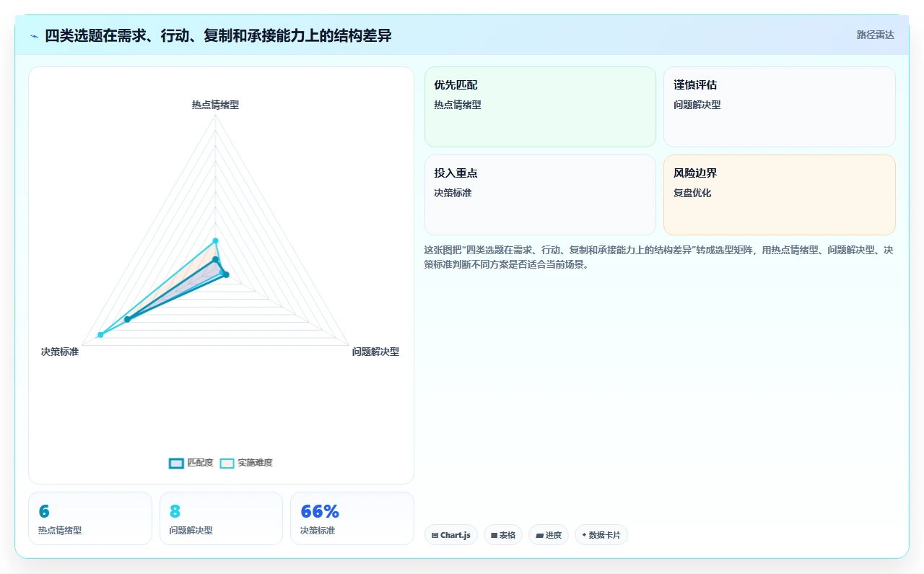Click the 路径雷达 label in the header
Viewport: 924px width, 574px height.
(x=875, y=35)
